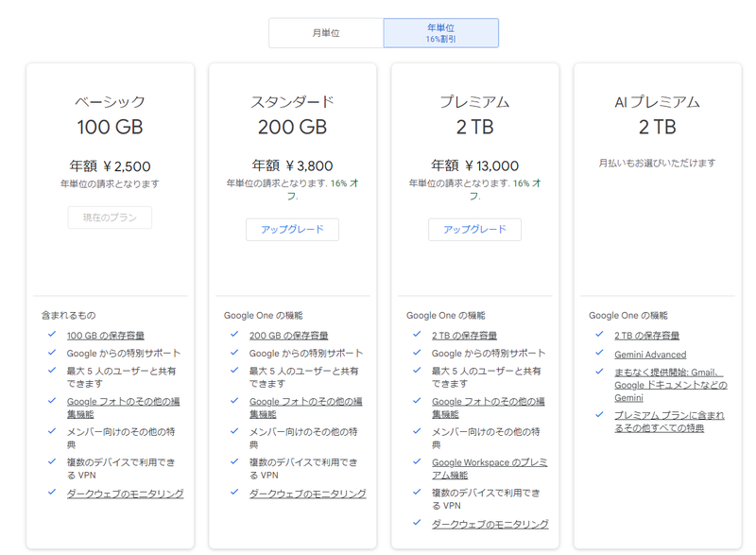756x555 pixels.
Task: Click 年単位の請求となります text under ¥2,500
Action: (110, 183)
